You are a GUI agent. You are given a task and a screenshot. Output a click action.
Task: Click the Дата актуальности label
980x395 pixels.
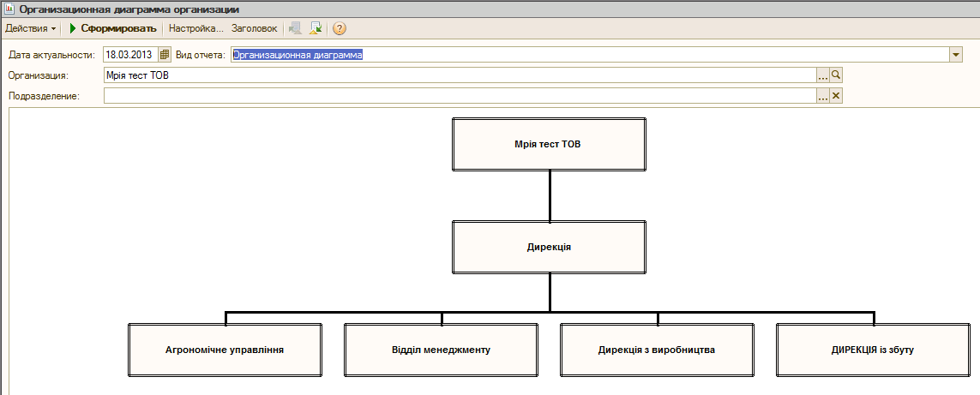[51, 55]
